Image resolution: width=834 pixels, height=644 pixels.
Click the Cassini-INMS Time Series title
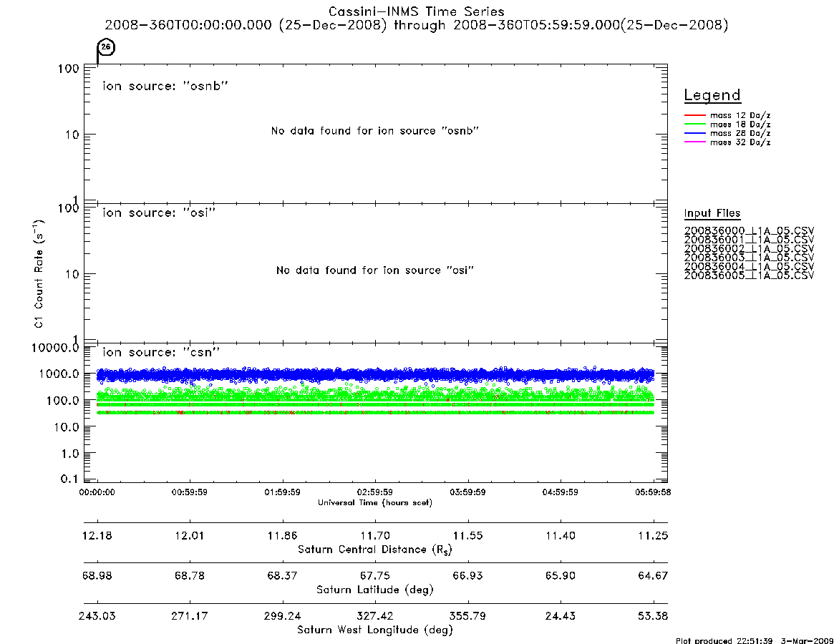click(x=416, y=11)
